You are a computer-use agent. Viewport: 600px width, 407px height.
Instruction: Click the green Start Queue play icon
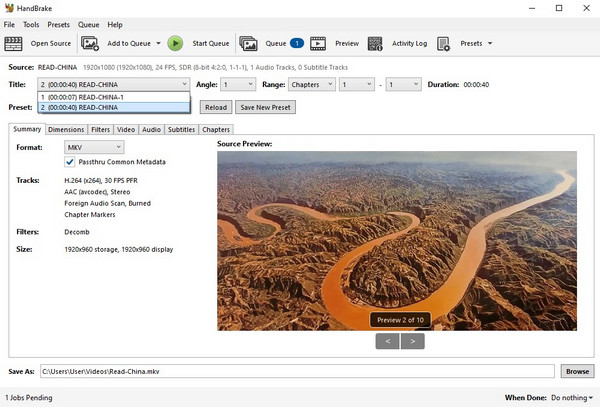pyautogui.click(x=175, y=44)
